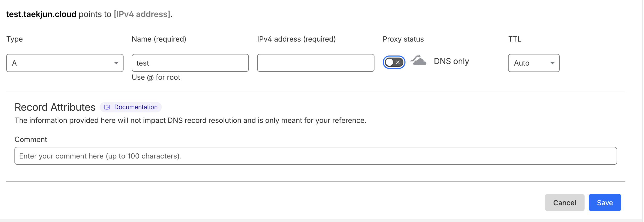Click the DNS only status label

451,61
